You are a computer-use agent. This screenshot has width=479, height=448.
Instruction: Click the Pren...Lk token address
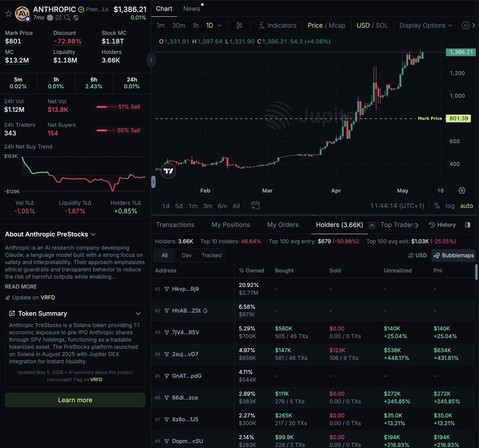(x=97, y=9)
